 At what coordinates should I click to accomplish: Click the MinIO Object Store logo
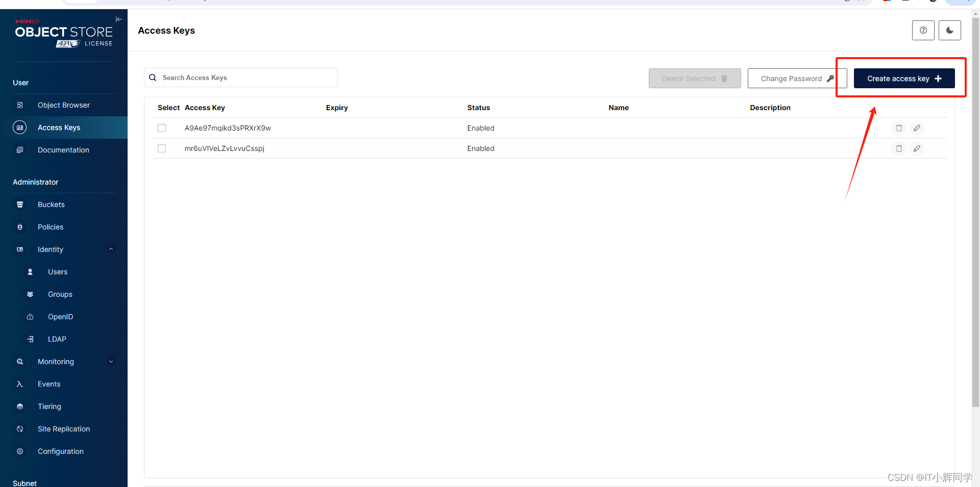(64, 34)
